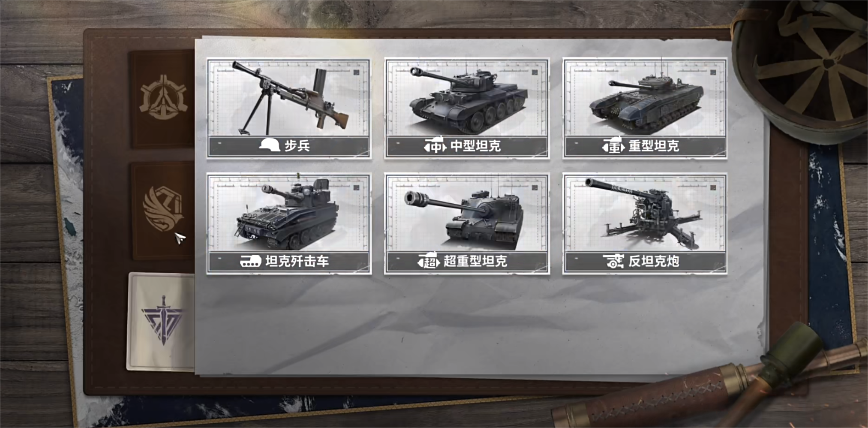Viewport: 868px width, 428px height.
Task: Select the super heavy tank card image
Action: click(x=467, y=213)
